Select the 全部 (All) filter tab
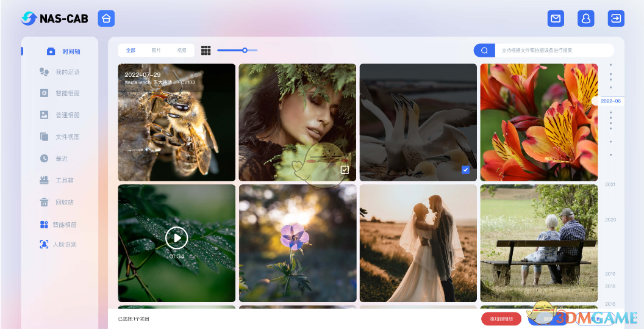Viewport: 644px width, 329px height. point(131,51)
